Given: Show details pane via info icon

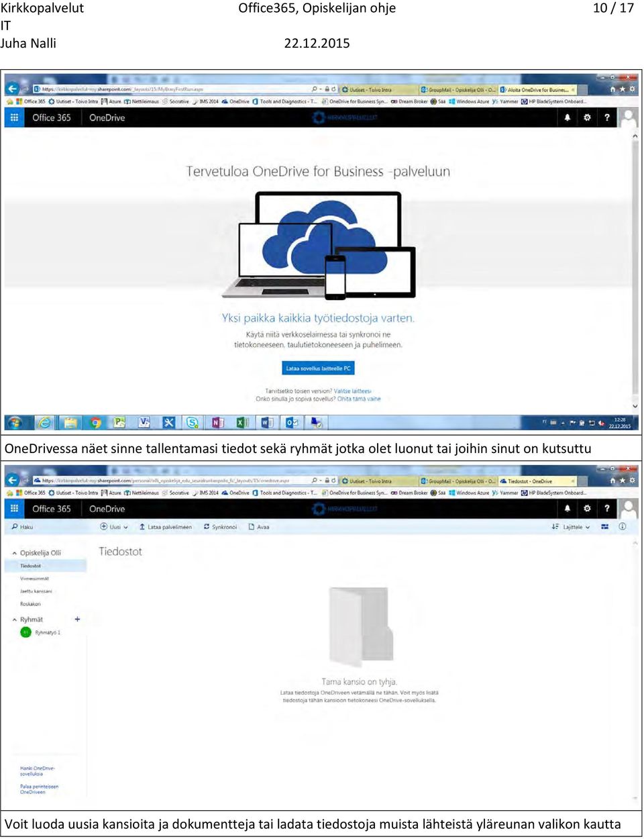Looking at the screenshot, I should 623,527.
